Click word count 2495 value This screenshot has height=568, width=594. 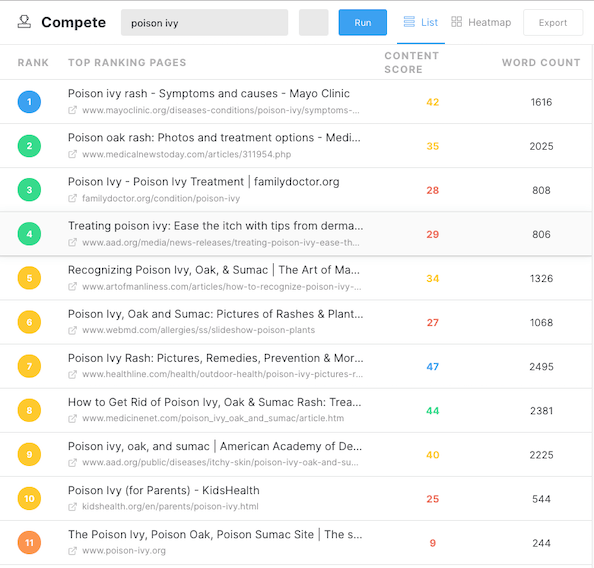click(x=541, y=367)
